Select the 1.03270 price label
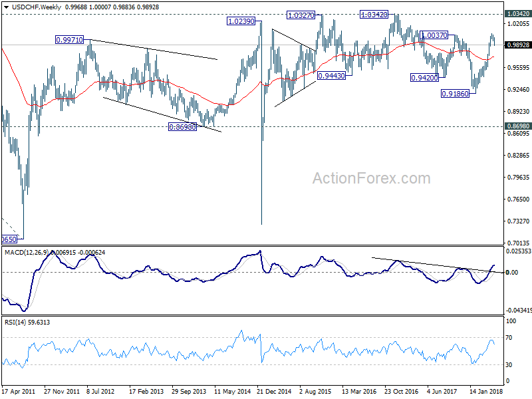 coord(301,15)
